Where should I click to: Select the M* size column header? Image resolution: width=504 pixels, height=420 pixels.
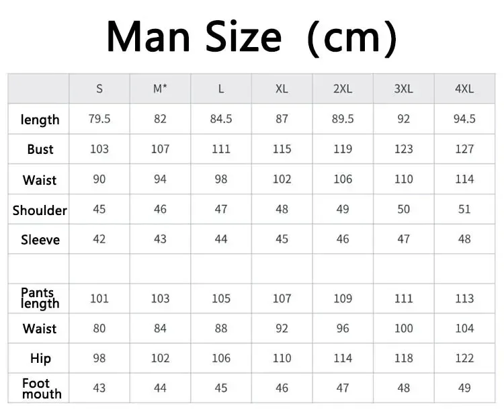coord(160,89)
